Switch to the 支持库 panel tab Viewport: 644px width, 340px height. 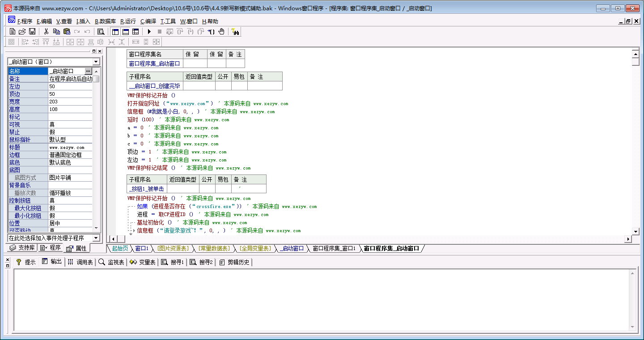pos(22,248)
